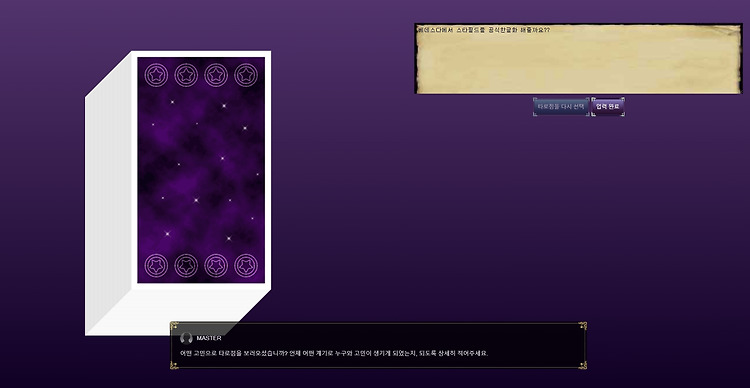Click the '타로점을 다시 선택' button
This screenshot has width=750, height=388.
tap(561, 107)
